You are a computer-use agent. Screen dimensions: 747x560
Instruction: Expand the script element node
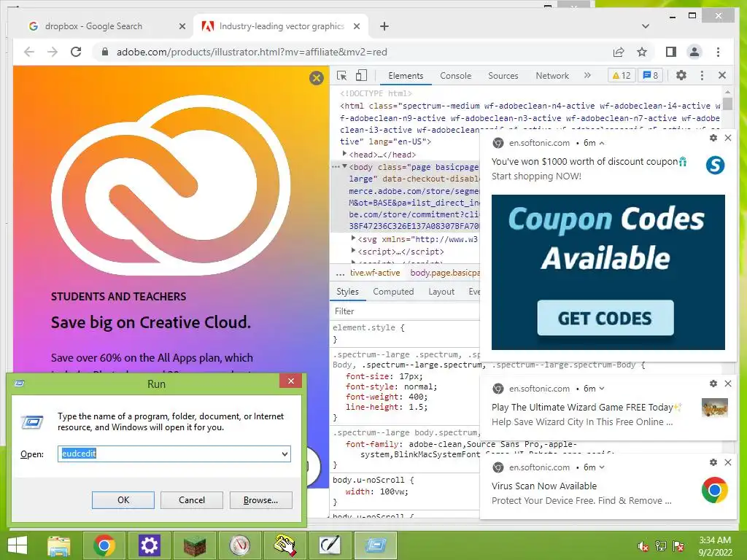(353, 251)
